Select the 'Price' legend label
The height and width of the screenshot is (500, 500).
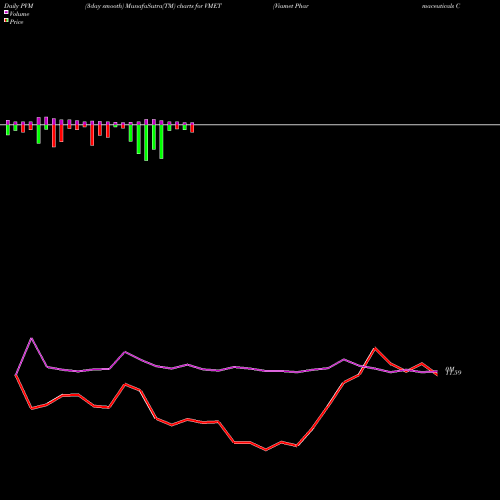[x=16, y=22]
